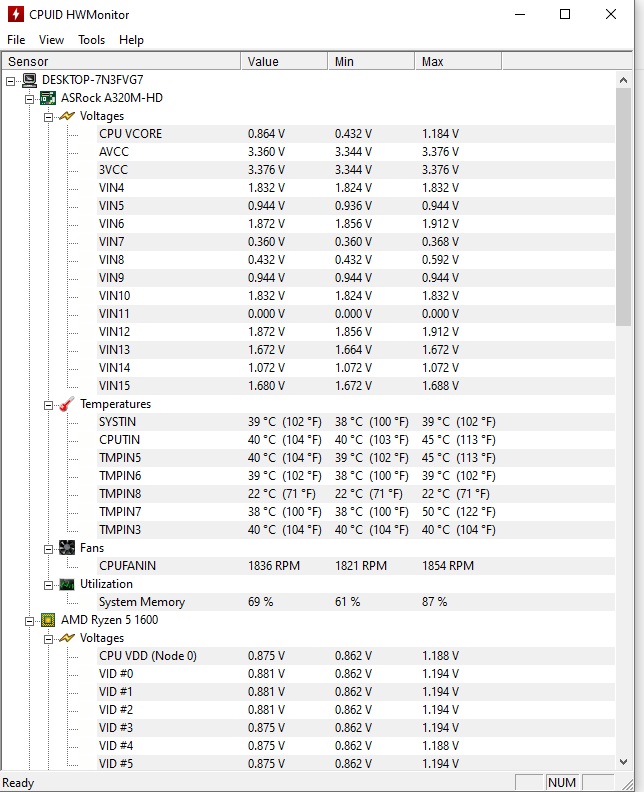This screenshot has width=644, height=792.
Task: Open the File menu
Action: click(x=16, y=40)
